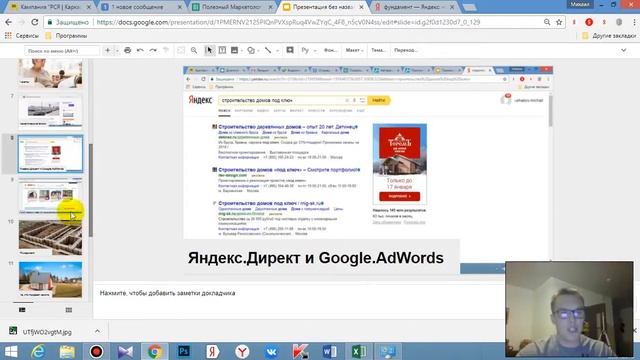Select slide 7 thumbnail

[x=50, y=112]
